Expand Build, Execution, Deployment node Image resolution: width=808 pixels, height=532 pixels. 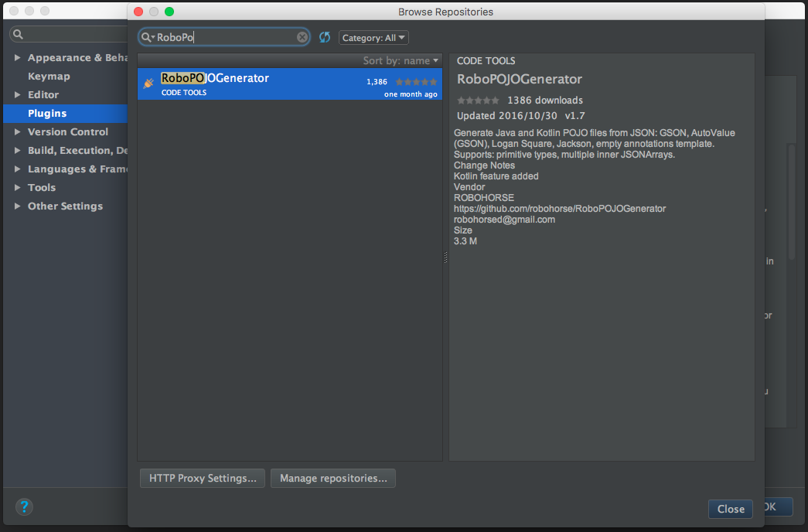coord(17,151)
